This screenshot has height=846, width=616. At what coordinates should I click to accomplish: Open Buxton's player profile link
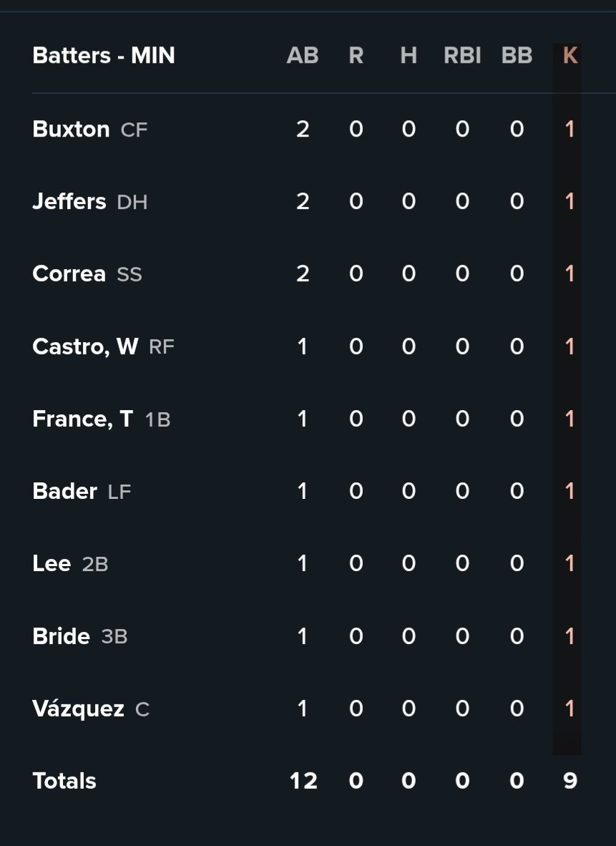coord(71,130)
